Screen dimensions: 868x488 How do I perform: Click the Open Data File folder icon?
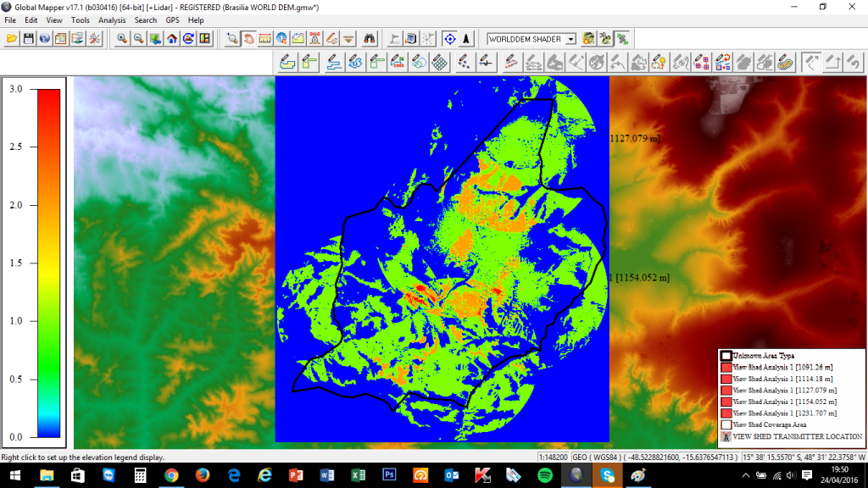point(12,38)
